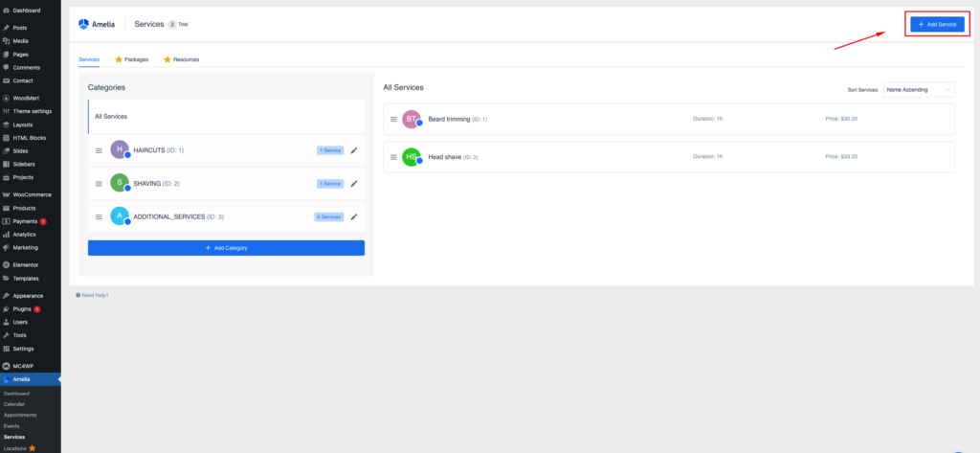980x453 pixels.
Task: Click HAIRCUTS 1 Service badge
Action: 330,150
